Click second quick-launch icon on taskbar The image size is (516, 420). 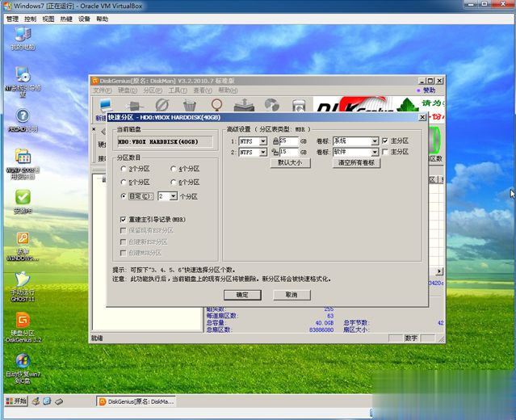pyautogui.click(x=47, y=401)
